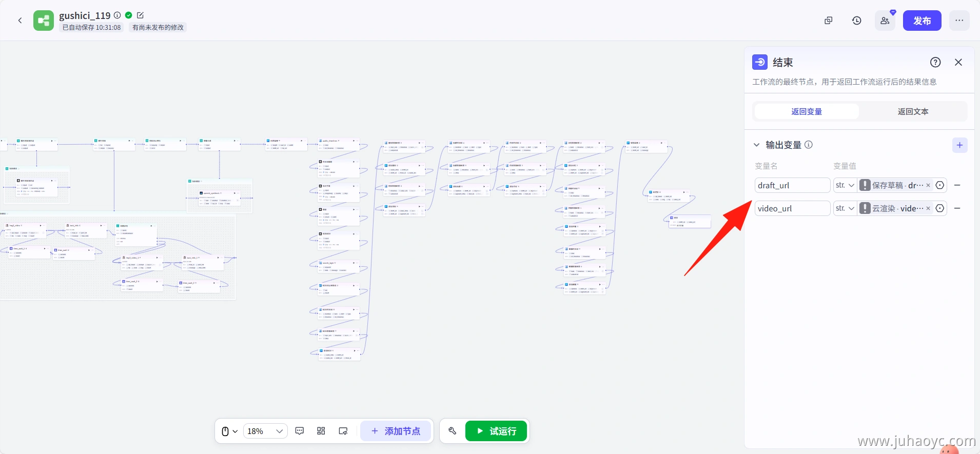The width and height of the screenshot is (980, 454).
Task: Open the collaborators people icon
Action: coord(885,21)
